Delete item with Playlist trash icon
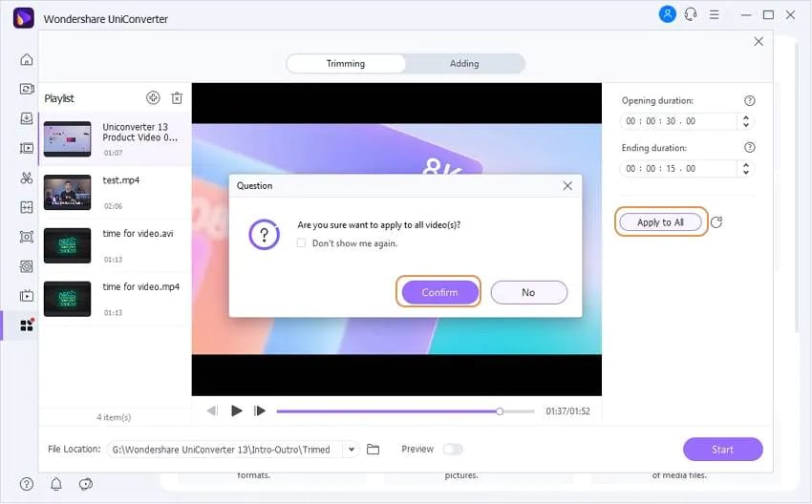 coord(177,97)
